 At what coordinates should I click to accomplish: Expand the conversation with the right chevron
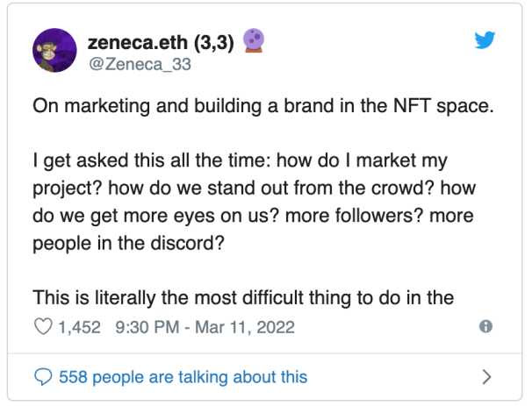click(x=487, y=377)
